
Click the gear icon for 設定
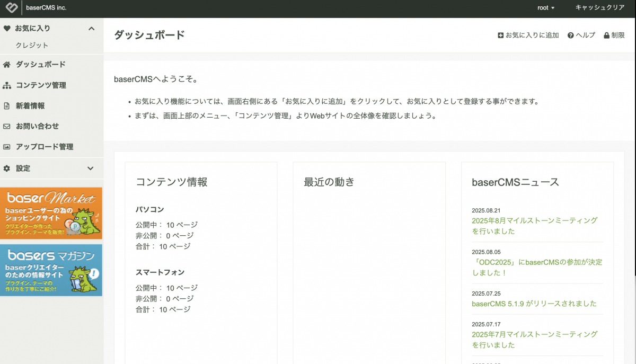(x=7, y=168)
